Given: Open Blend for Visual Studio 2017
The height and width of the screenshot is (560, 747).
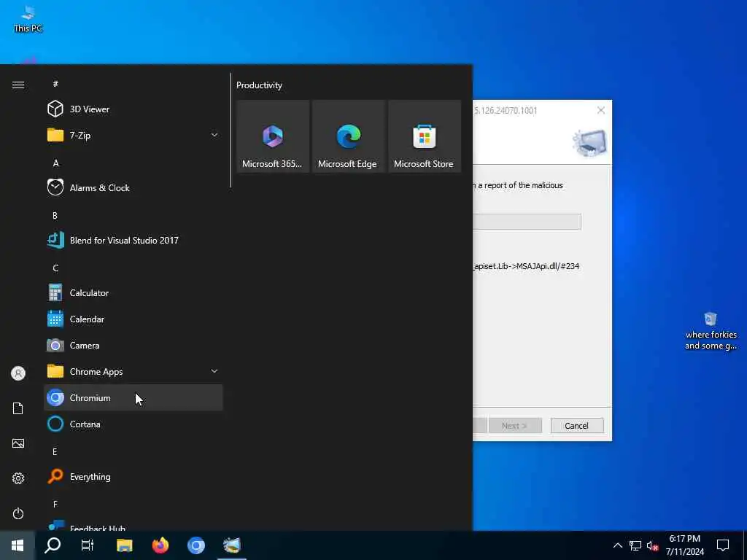Looking at the screenshot, I should click(x=133, y=240).
